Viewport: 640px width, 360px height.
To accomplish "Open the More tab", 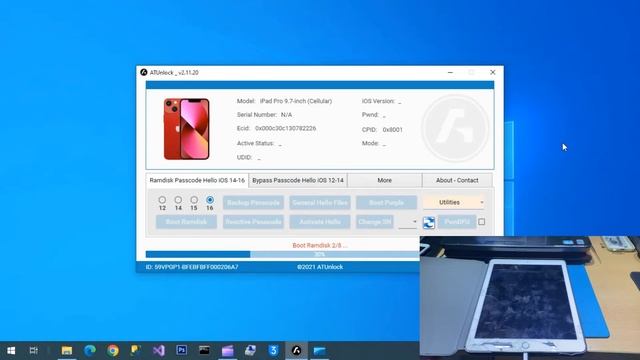I will coord(384,180).
